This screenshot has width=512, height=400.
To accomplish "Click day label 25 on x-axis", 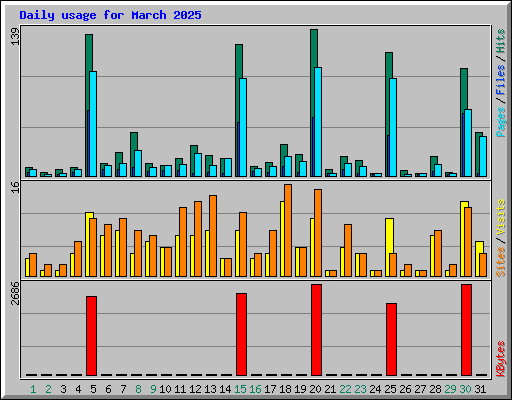I will point(390,389).
